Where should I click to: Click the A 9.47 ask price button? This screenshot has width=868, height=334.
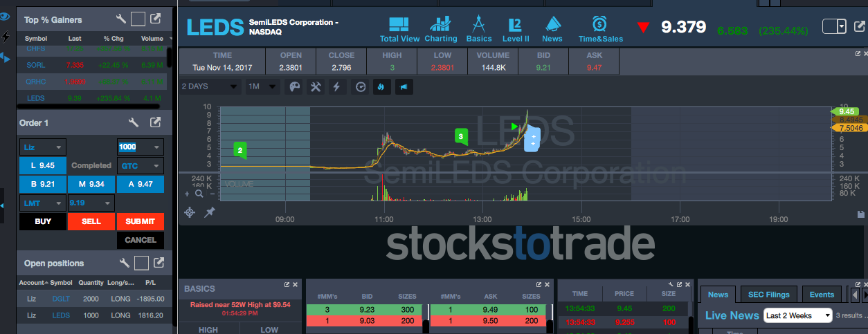pyautogui.click(x=141, y=184)
